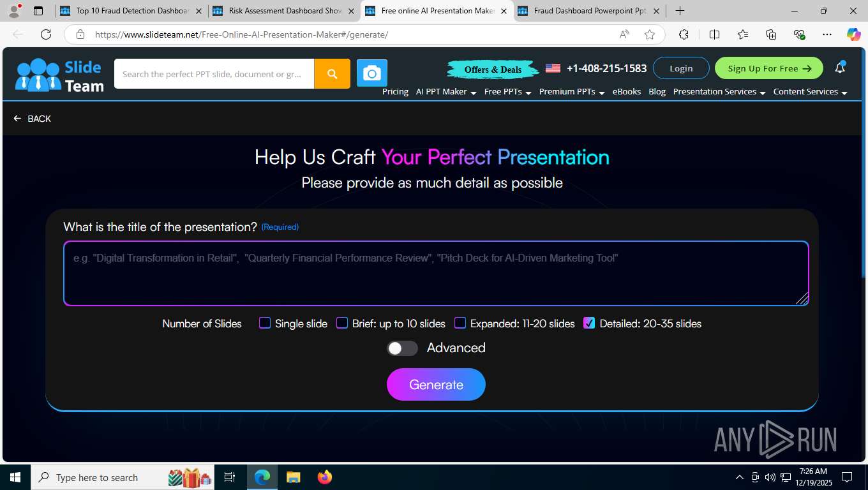868x490 pixels.
Task: Open the Blog menu item
Action: pyautogui.click(x=657, y=92)
